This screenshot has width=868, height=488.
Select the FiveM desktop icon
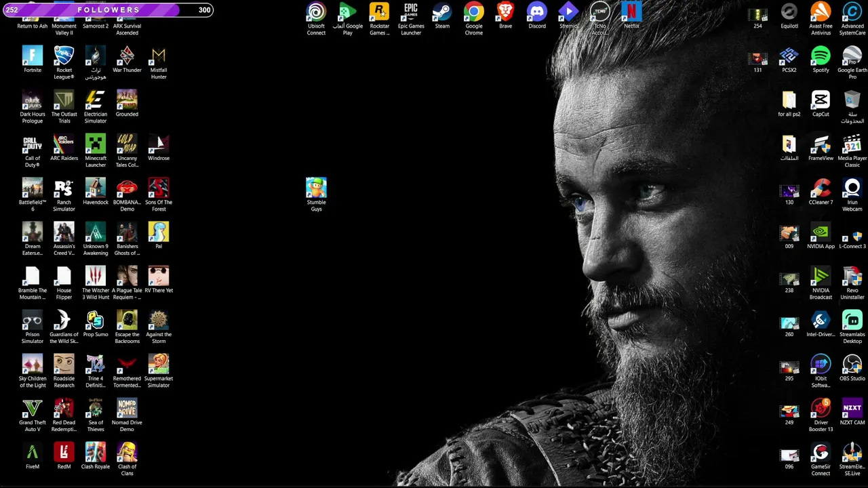33,452
